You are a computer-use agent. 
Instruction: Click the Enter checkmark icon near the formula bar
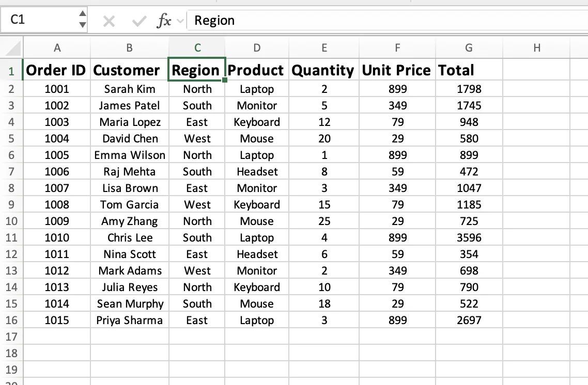(x=138, y=21)
